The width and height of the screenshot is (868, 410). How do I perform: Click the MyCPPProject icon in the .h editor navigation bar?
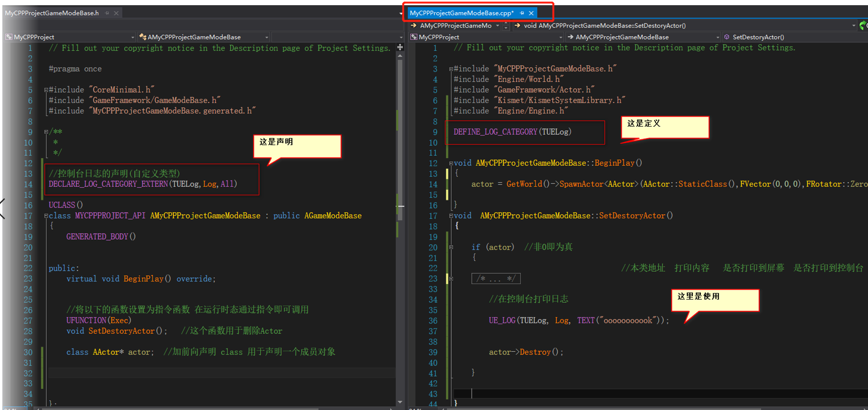[x=9, y=37]
